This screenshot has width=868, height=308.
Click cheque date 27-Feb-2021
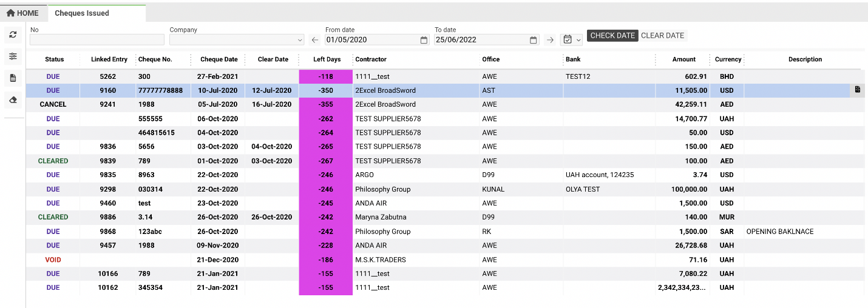(218, 76)
